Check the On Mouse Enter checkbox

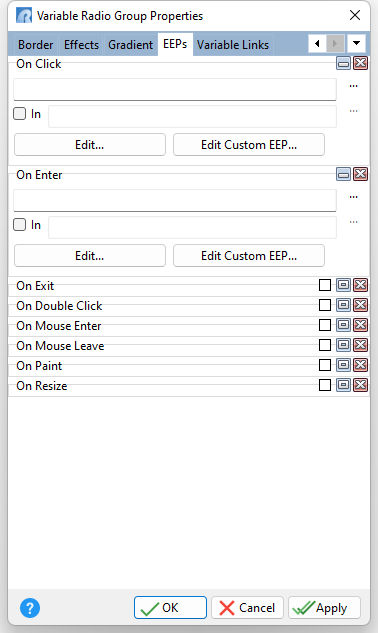point(325,325)
